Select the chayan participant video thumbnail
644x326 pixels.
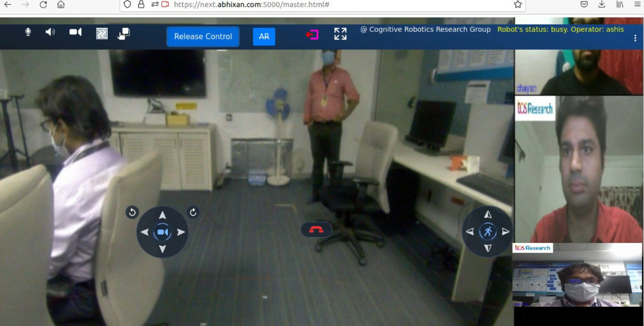[x=578, y=72]
